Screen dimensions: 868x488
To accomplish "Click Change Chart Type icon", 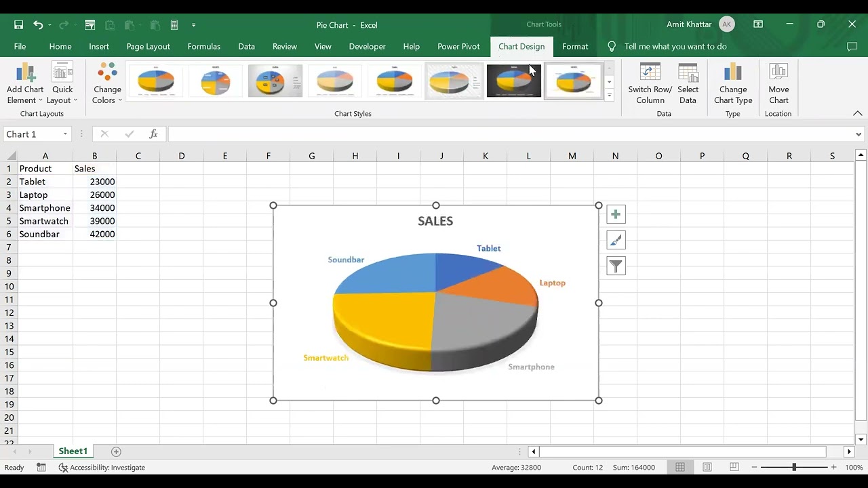I will click(x=732, y=73).
